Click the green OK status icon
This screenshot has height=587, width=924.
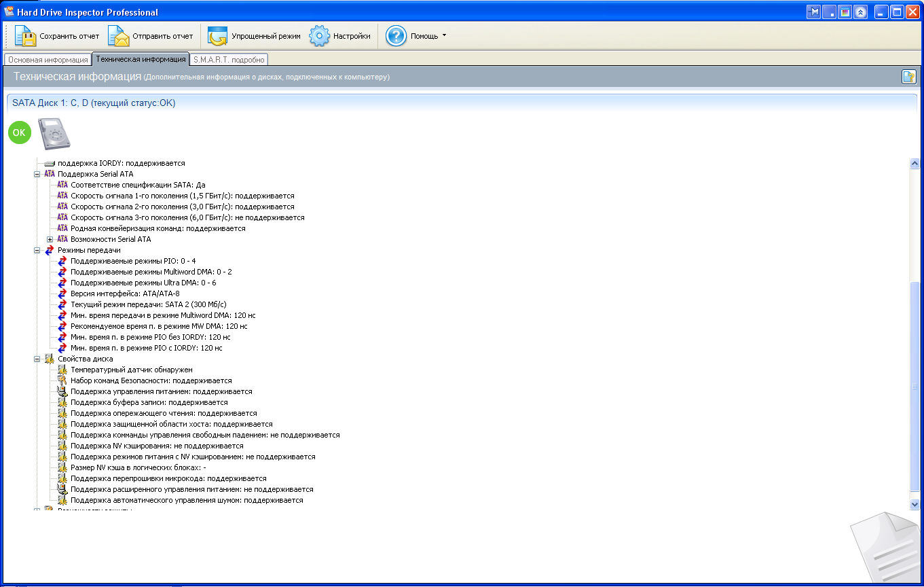[20, 132]
